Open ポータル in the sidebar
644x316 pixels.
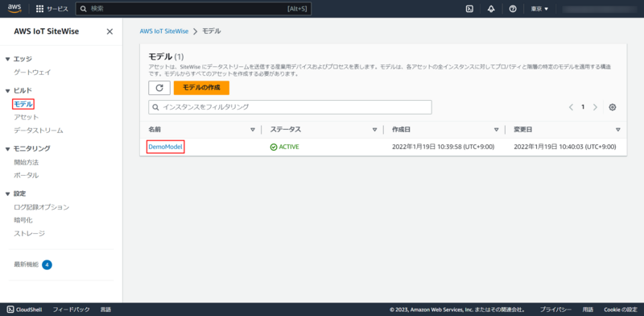click(27, 175)
